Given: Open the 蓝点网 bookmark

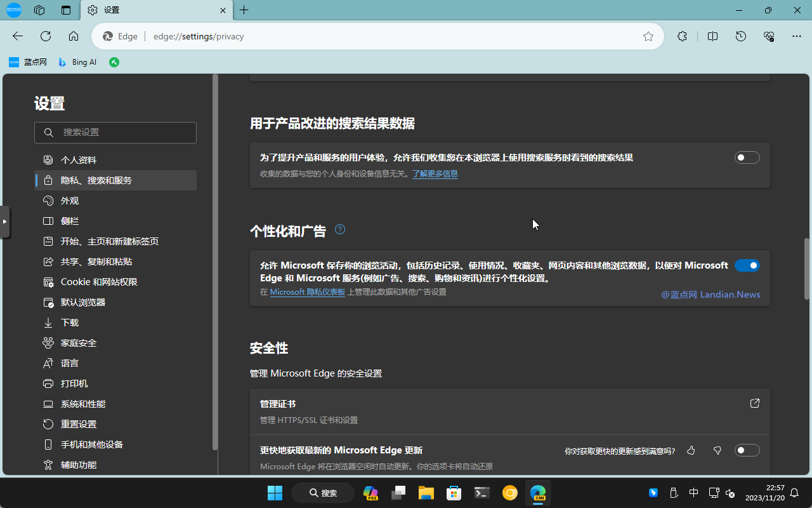Looking at the screenshot, I should [28, 62].
